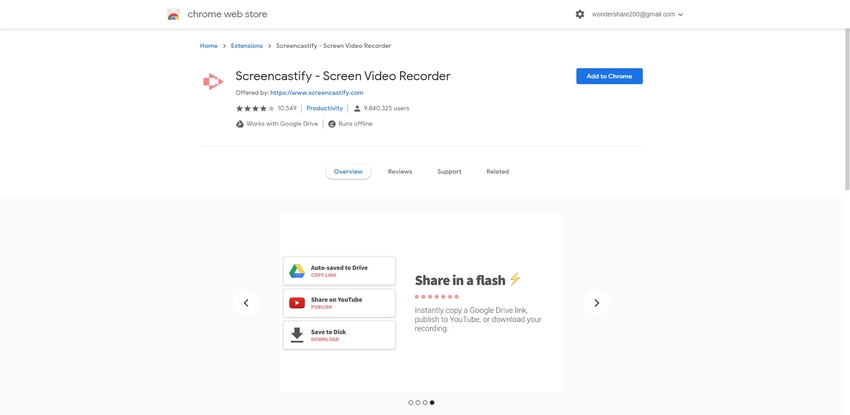Open the https://www.screencastify.com link
This screenshot has height=415, width=850.
pyautogui.click(x=317, y=93)
